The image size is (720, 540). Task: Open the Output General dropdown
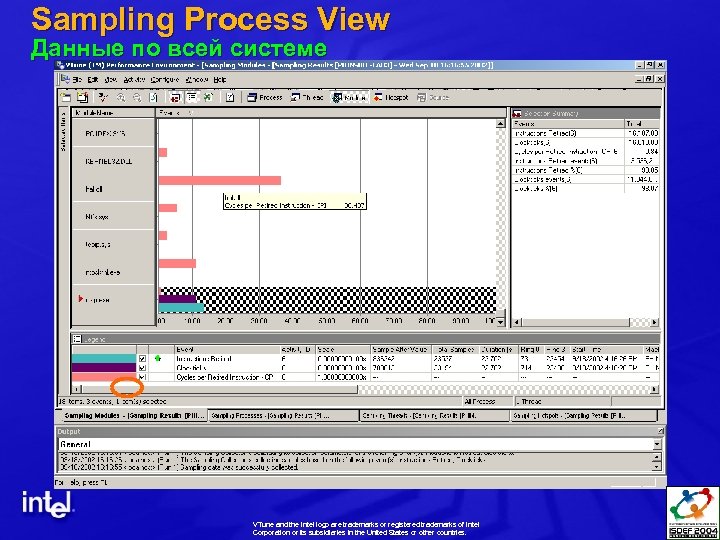656,444
